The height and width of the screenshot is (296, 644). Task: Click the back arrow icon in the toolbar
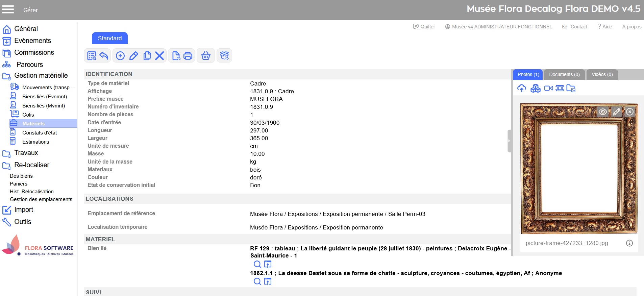(x=104, y=56)
